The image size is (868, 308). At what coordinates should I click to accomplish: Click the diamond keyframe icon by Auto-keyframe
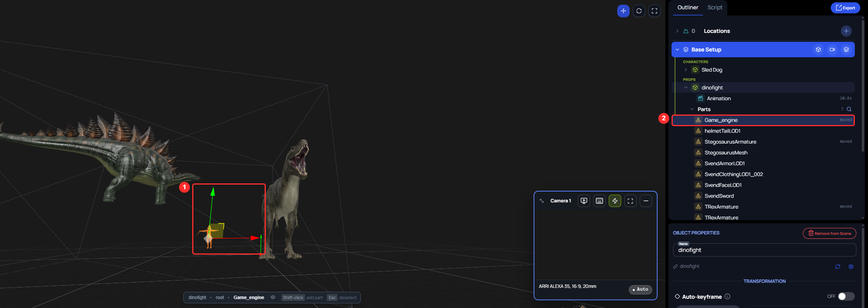tap(677, 296)
